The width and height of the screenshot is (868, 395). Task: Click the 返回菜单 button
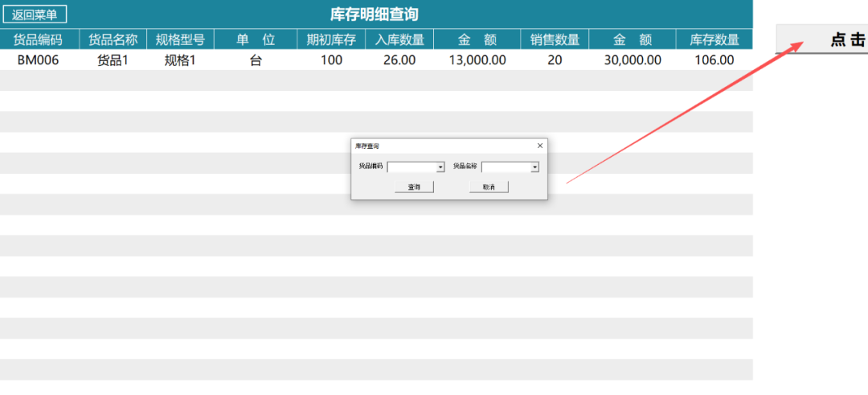[x=35, y=14]
